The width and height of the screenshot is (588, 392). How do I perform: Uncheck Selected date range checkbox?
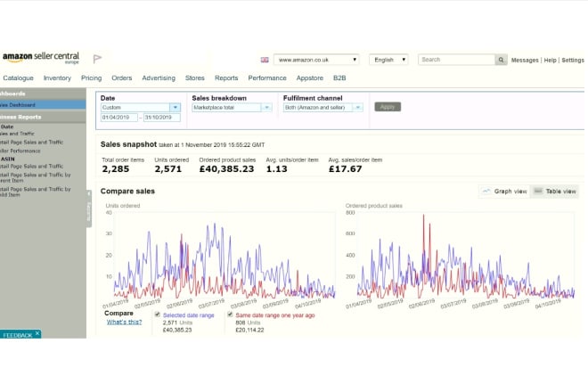pos(158,314)
